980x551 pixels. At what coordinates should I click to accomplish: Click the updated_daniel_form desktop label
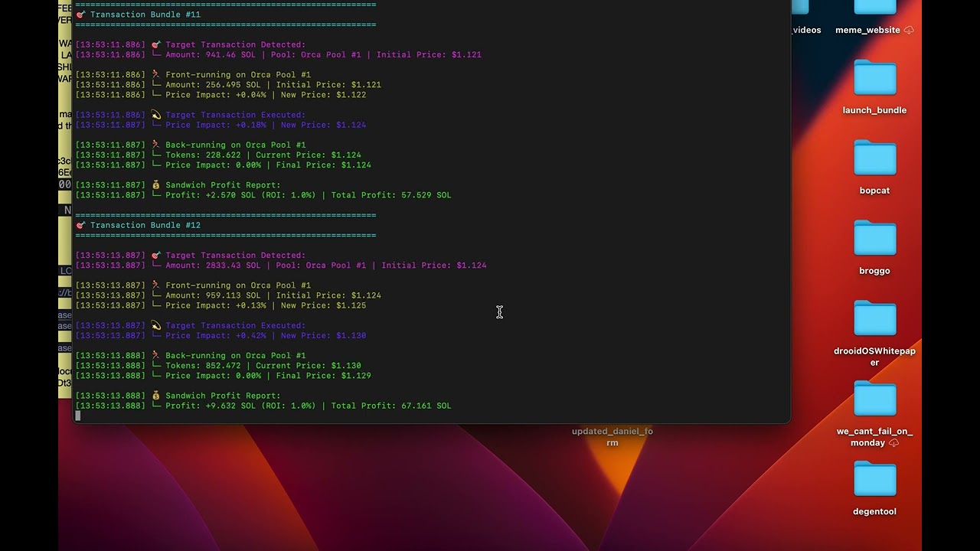pyautogui.click(x=612, y=437)
